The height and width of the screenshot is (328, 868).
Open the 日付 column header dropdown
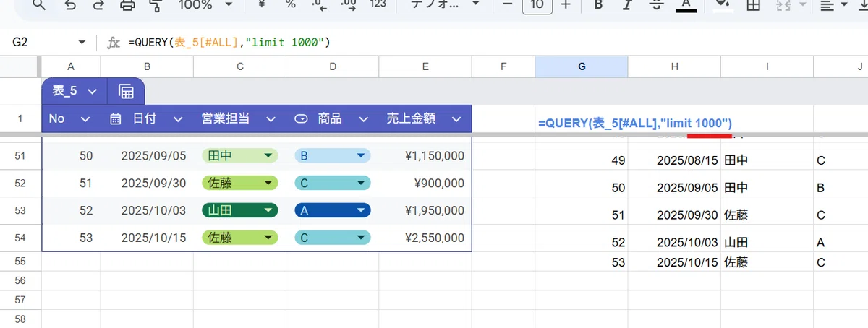tap(177, 119)
